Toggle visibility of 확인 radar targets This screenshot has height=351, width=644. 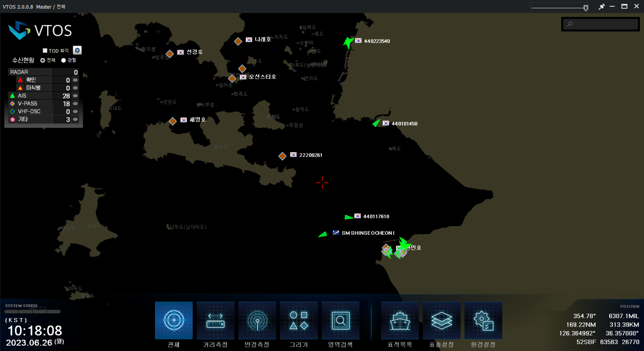click(75, 80)
